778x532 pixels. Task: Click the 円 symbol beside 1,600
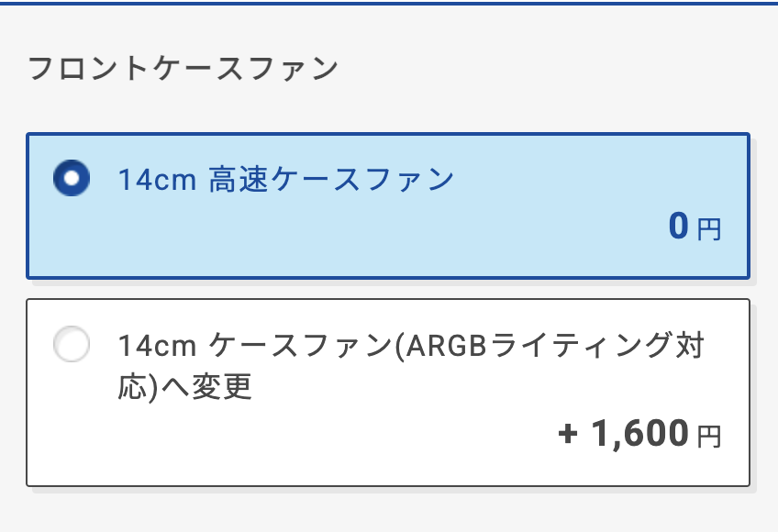[709, 436]
